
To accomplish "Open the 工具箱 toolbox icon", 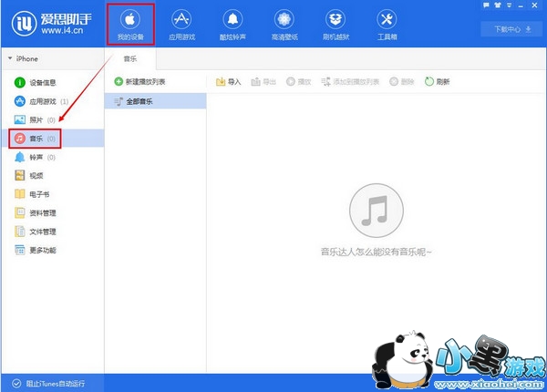I will pyautogui.click(x=387, y=25).
